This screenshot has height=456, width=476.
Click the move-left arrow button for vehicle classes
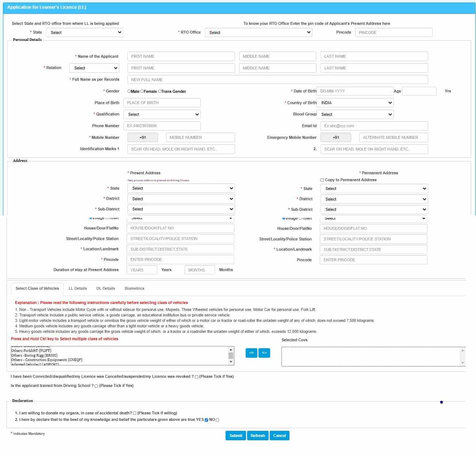[x=264, y=353]
